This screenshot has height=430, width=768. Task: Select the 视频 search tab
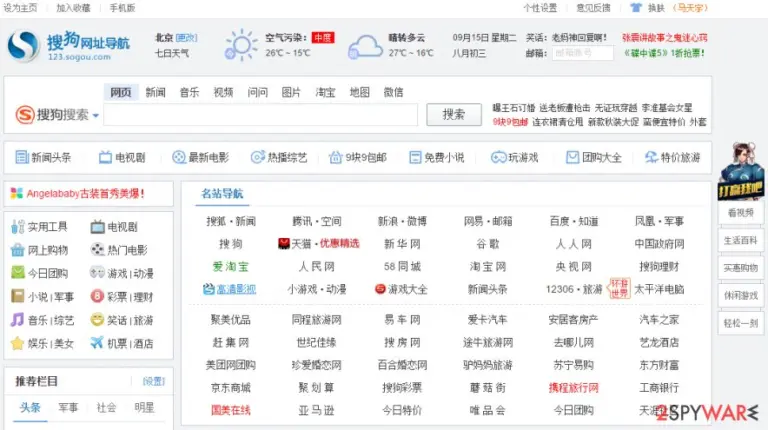tap(223, 92)
